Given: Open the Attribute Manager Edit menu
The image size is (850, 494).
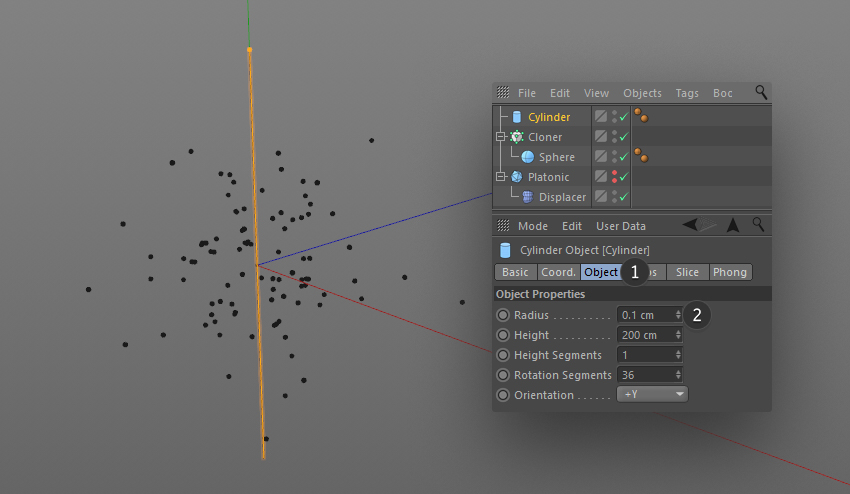Looking at the screenshot, I should pos(571,226).
